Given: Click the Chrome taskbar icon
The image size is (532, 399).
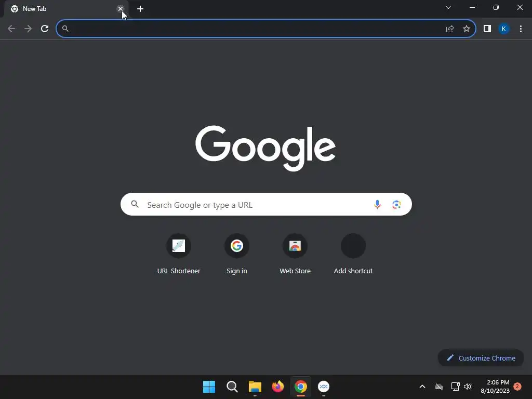Looking at the screenshot, I should point(301,387).
